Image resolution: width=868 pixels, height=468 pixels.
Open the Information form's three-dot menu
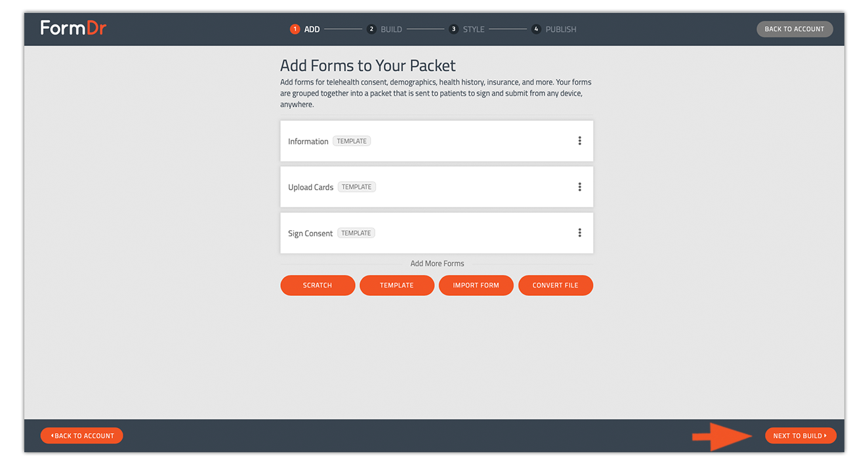(579, 141)
